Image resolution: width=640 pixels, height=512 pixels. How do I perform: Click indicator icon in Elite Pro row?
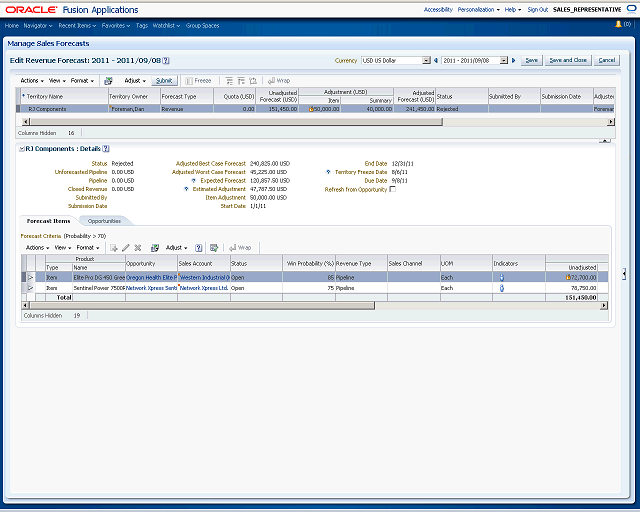click(502, 278)
